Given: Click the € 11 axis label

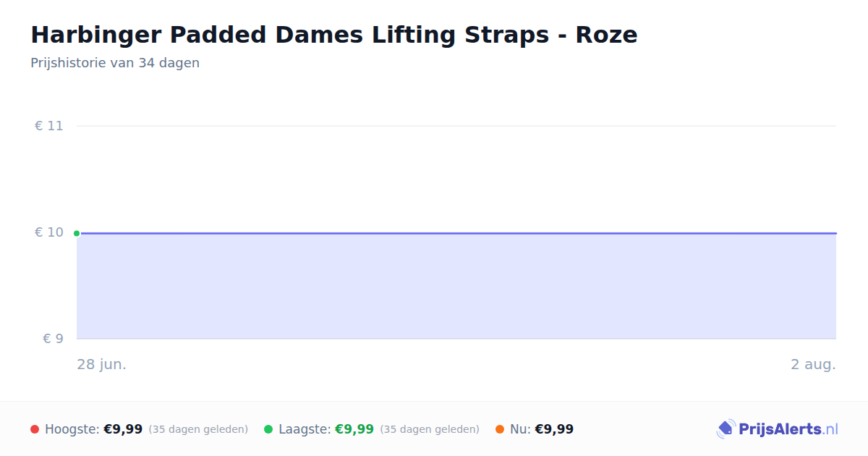Looking at the screenshot, I should (49, 126).
